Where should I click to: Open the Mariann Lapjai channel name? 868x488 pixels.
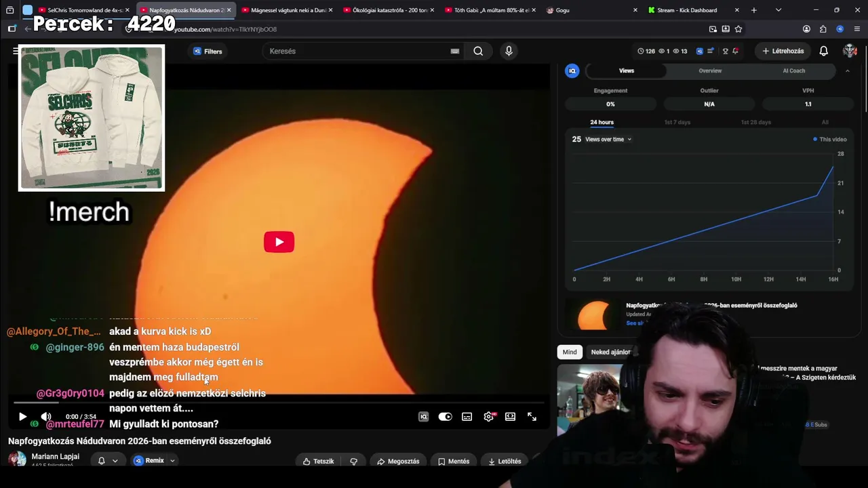pos(56,457)
